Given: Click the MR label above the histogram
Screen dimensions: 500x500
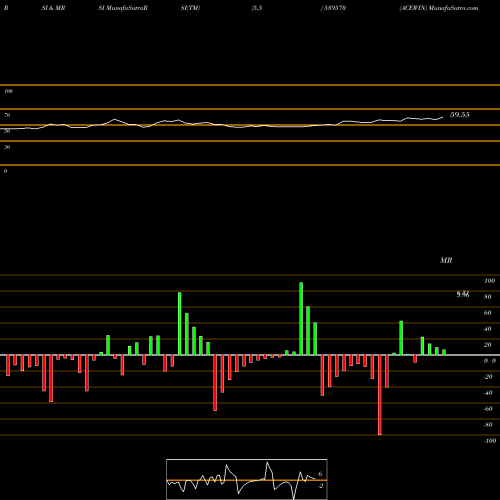Looking at the screenshot, I should click(446, 260).
